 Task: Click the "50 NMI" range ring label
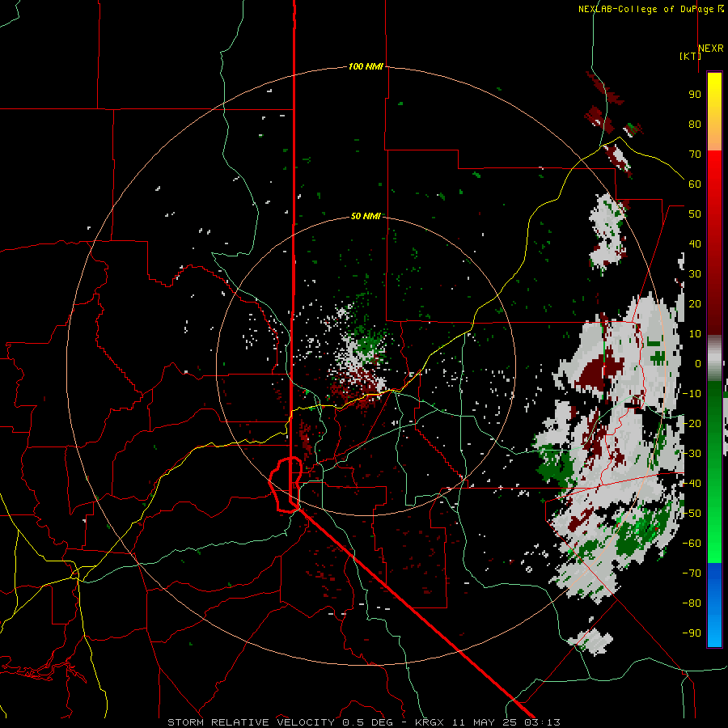[366, 216]
